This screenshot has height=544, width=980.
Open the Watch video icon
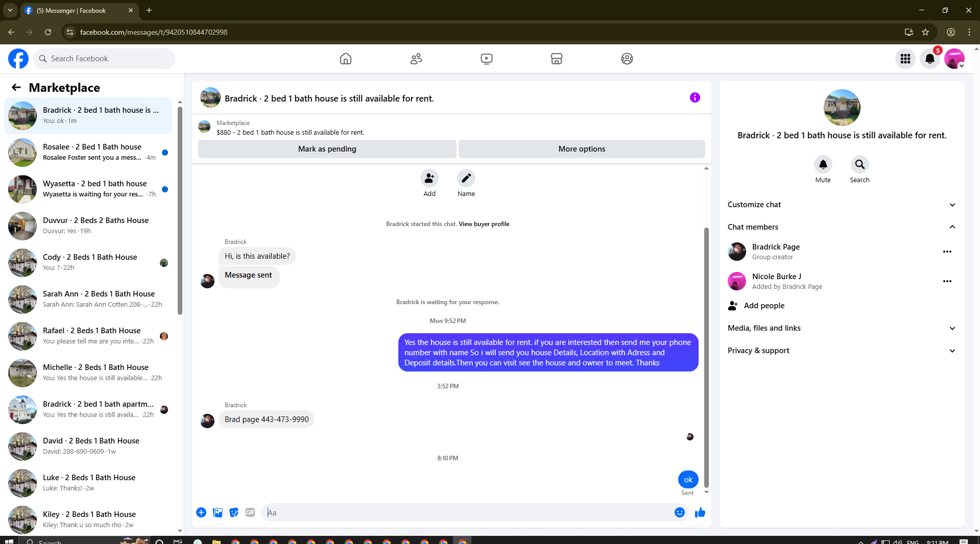pos(487,59)
